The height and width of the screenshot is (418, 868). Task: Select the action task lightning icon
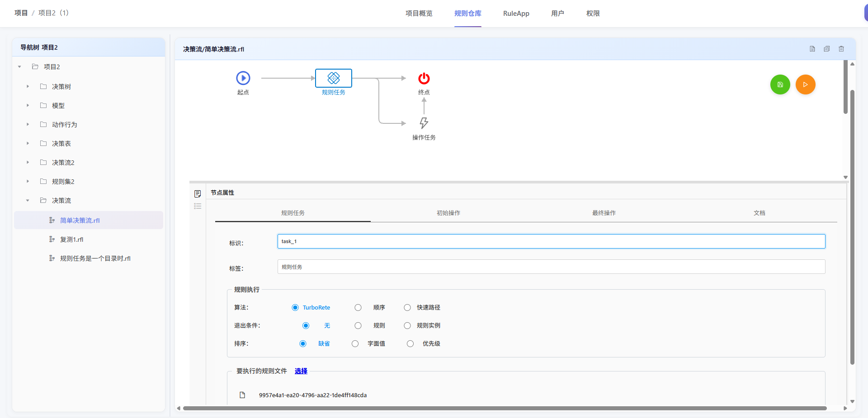(424, 123)
